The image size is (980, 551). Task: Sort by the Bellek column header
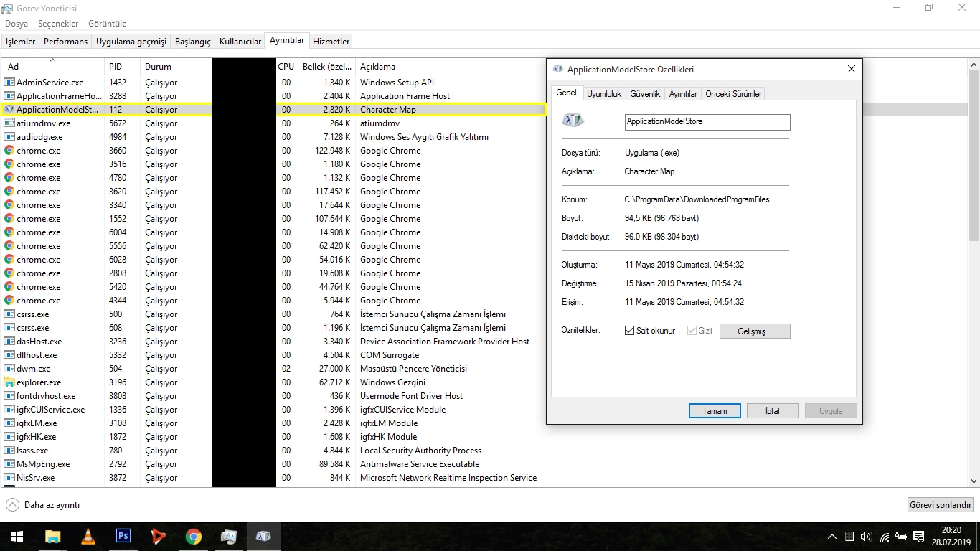tap(326, 66)
